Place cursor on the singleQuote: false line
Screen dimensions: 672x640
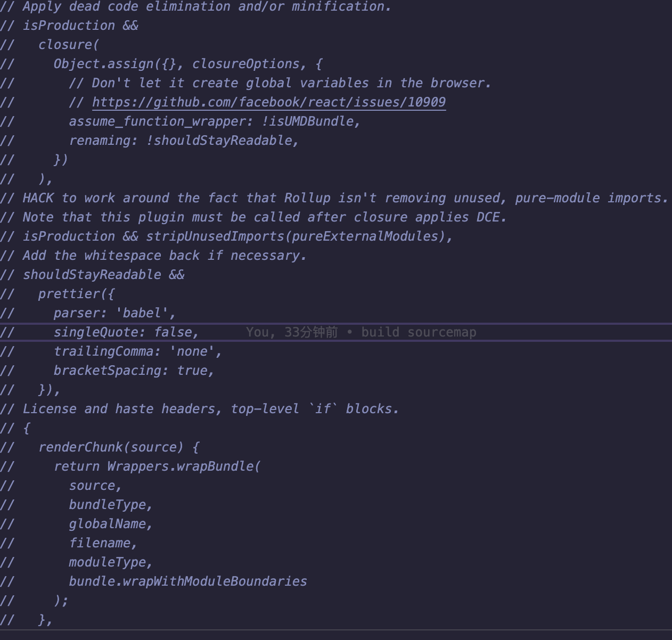click(126, 332)
